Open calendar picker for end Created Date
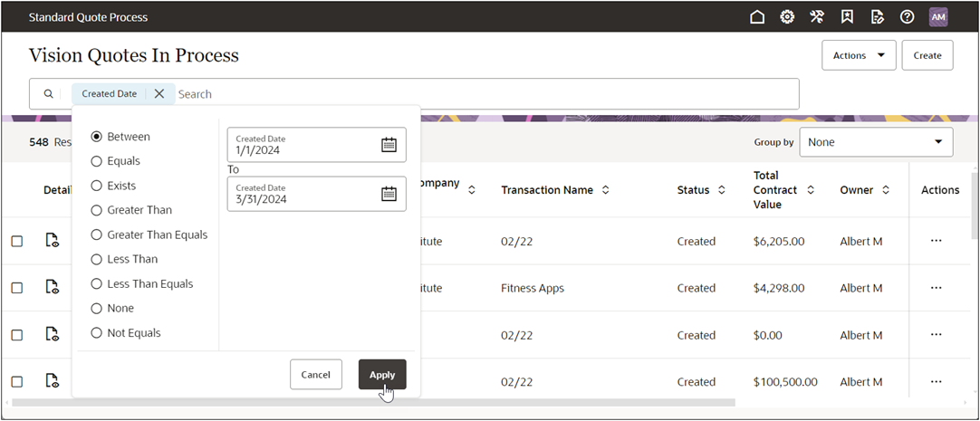 (x=389, y=194)
